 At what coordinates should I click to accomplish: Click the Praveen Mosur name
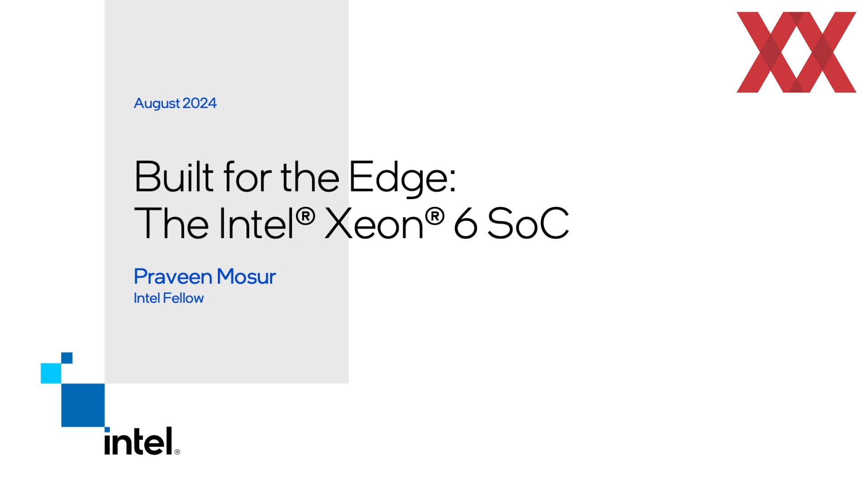coord(205,276)
